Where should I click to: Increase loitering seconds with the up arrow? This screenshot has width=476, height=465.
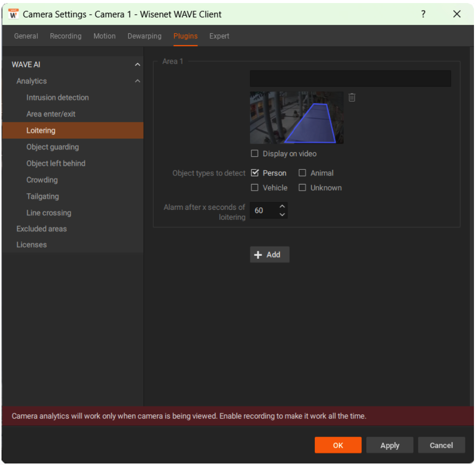282,207
